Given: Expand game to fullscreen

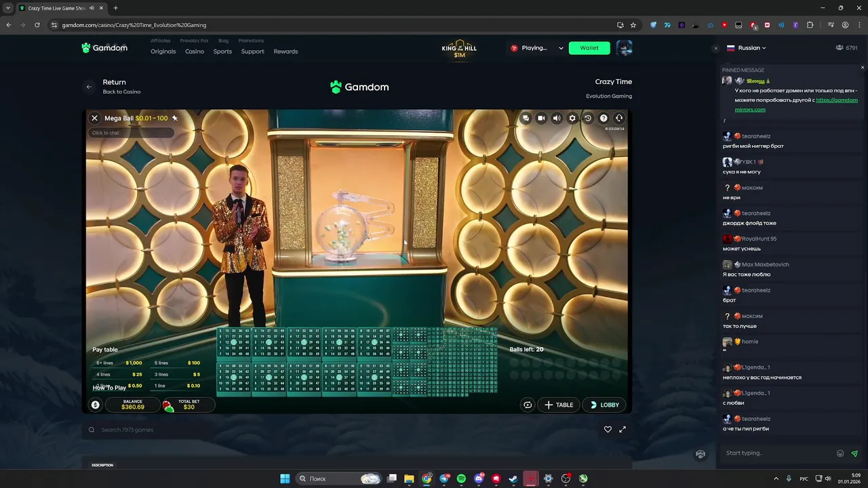Looking at the screenshot, I should tap(623, 429).
